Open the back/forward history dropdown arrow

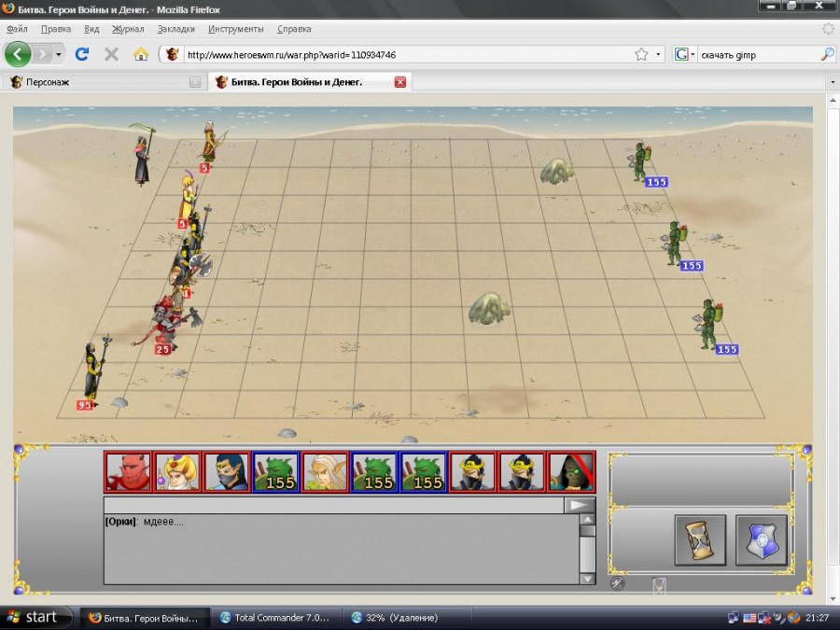point(59,54)
